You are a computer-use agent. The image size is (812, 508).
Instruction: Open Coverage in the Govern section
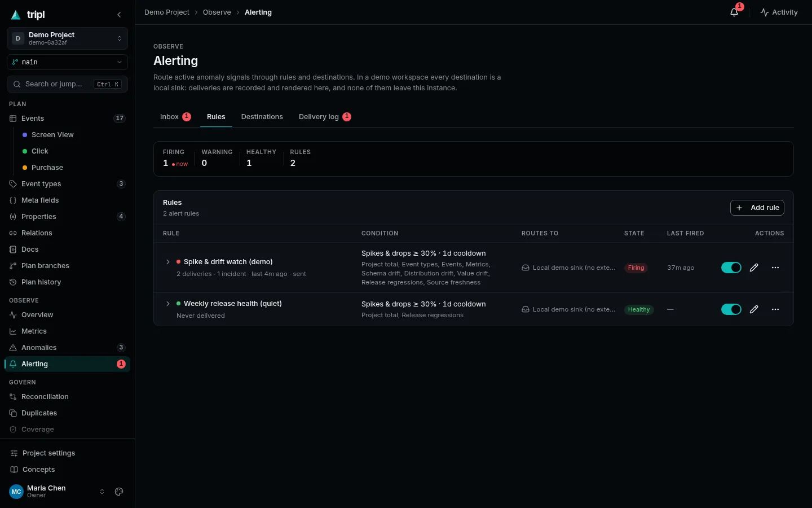pos(67,430)
